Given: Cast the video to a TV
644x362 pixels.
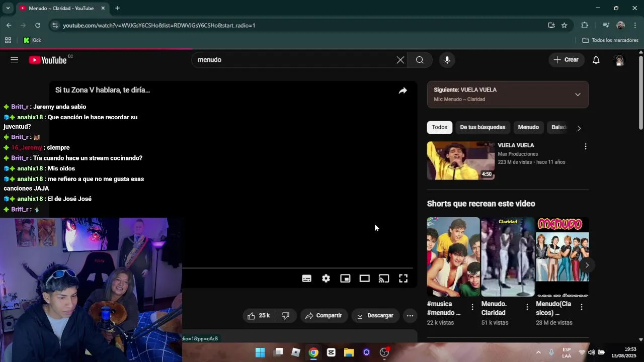Looking at the screenshot, I should click(x=384, y=279).
